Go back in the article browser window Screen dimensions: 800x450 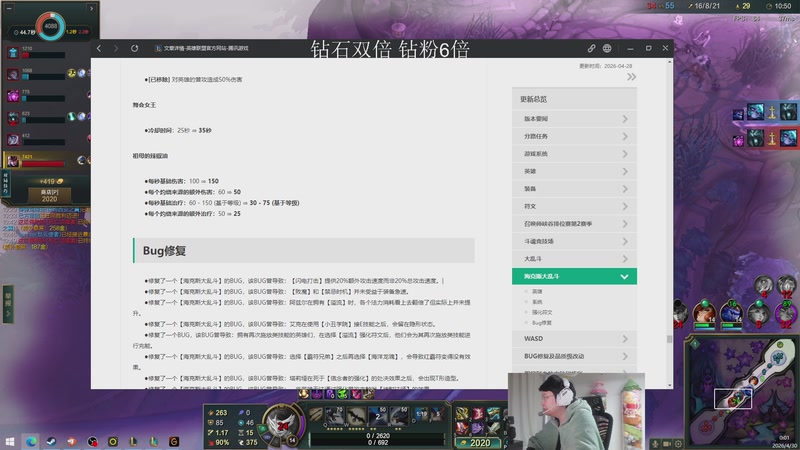(99, 48)
